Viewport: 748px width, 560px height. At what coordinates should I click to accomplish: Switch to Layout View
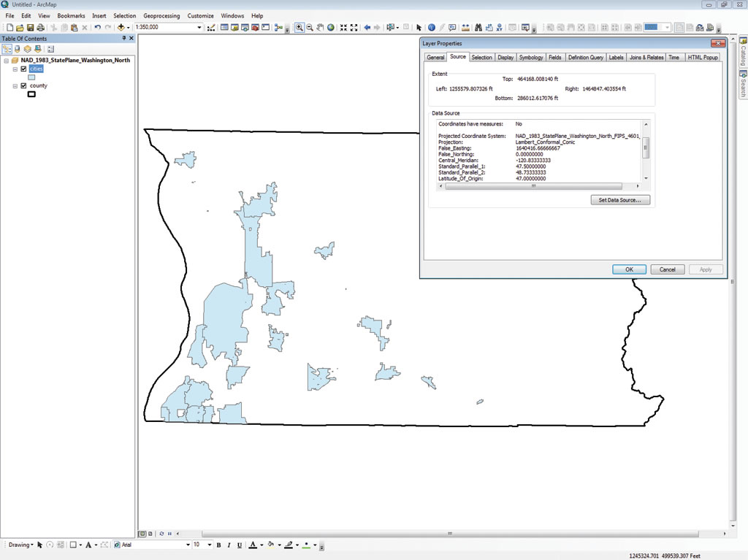pyautogui.click(x=150, y=534)
